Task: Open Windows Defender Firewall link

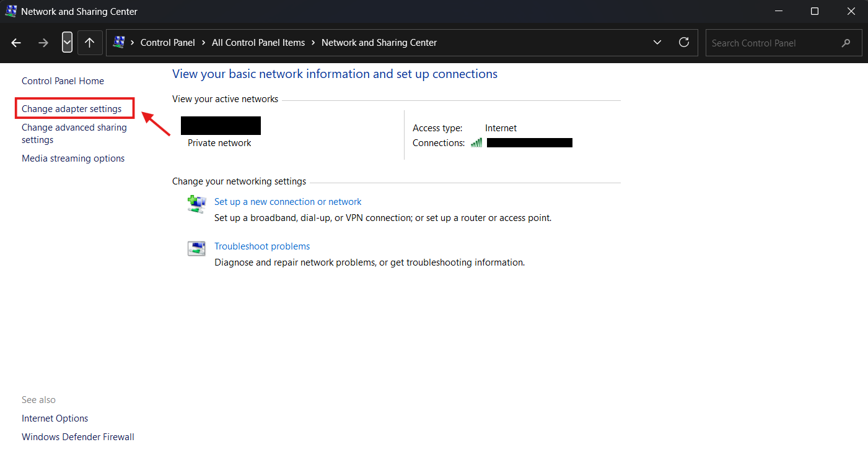Action: point(78,437)
